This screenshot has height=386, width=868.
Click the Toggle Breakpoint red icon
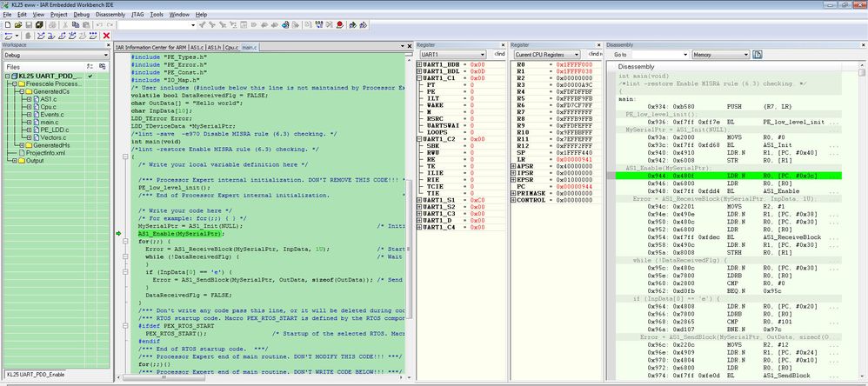tap(340, 25)
